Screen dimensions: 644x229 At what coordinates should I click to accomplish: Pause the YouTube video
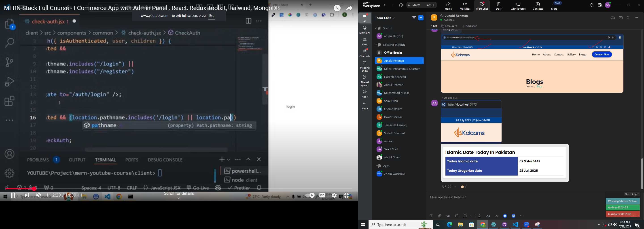(x=13, y=195)
